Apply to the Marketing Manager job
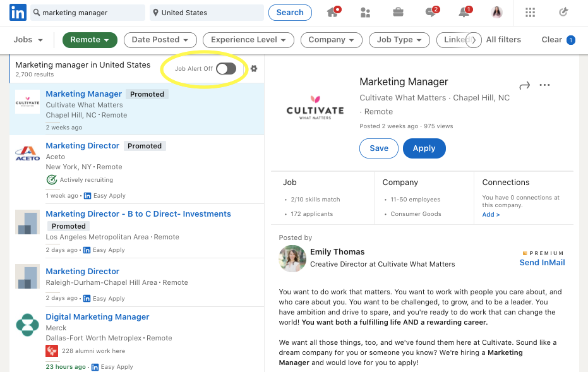This screenshot has width=588, height=372. point(424,148)
